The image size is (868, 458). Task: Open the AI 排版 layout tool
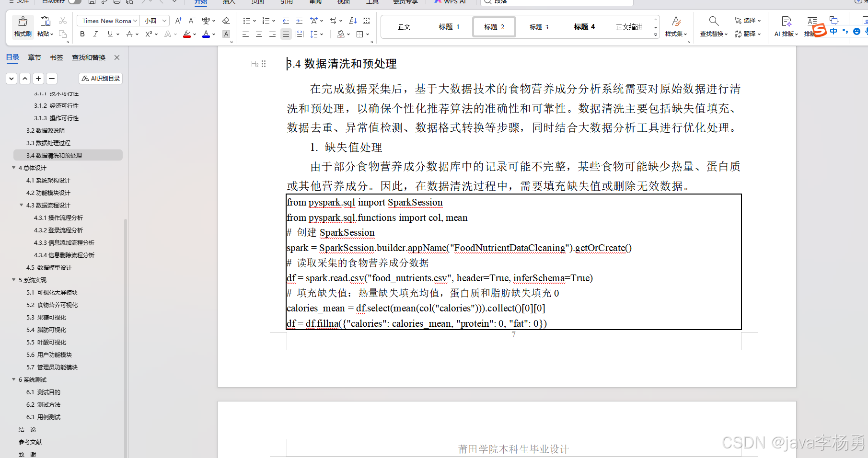(x=786, y=26)
